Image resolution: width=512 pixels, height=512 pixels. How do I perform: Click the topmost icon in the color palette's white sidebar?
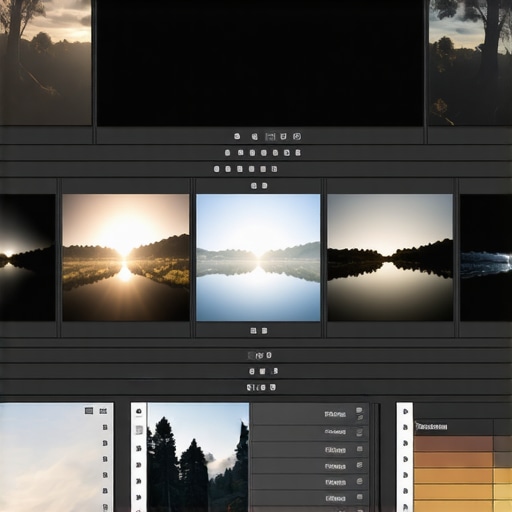coord(406,411)
